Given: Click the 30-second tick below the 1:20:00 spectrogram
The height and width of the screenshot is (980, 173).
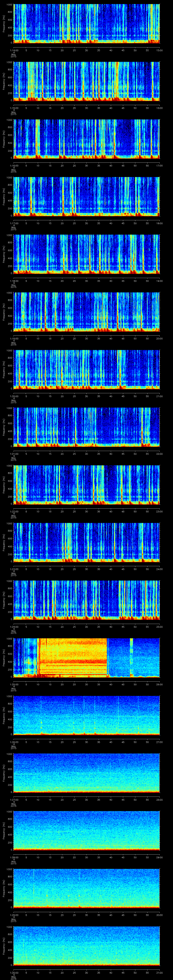Looking at the screenshot, I should click(86, 396).
